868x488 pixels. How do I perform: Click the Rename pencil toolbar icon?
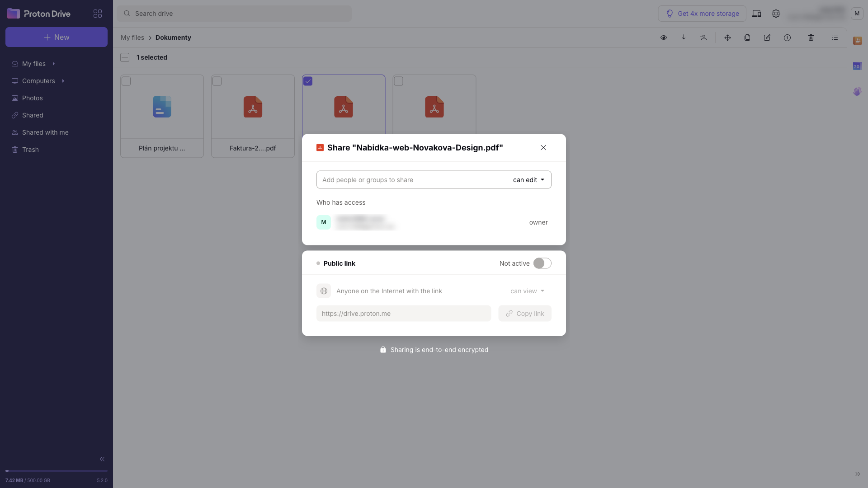767,38
